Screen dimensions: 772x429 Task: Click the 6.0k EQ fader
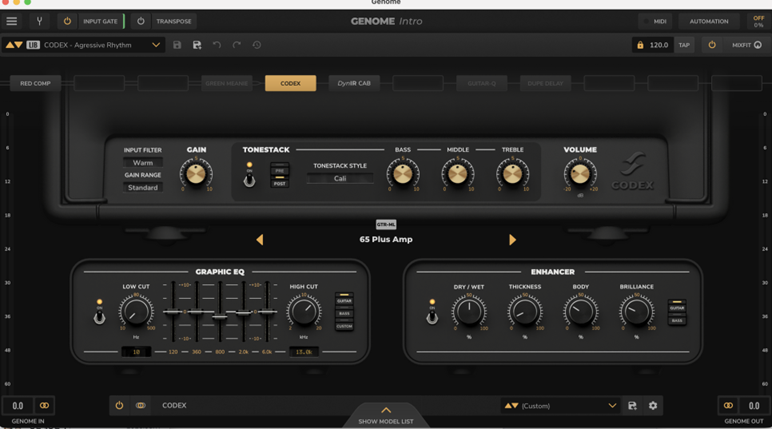click(267, 311)
